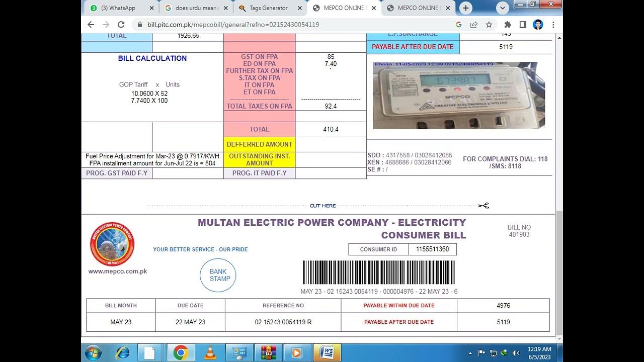This screenshot has height=362, width=644.
Task: Open the blank document taskbar icon
Action: [x=149, y=353]
